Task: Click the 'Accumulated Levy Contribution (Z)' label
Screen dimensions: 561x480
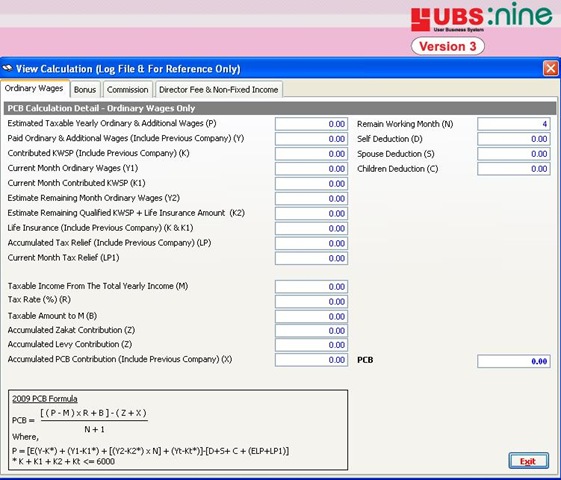Action: point(70,344)
